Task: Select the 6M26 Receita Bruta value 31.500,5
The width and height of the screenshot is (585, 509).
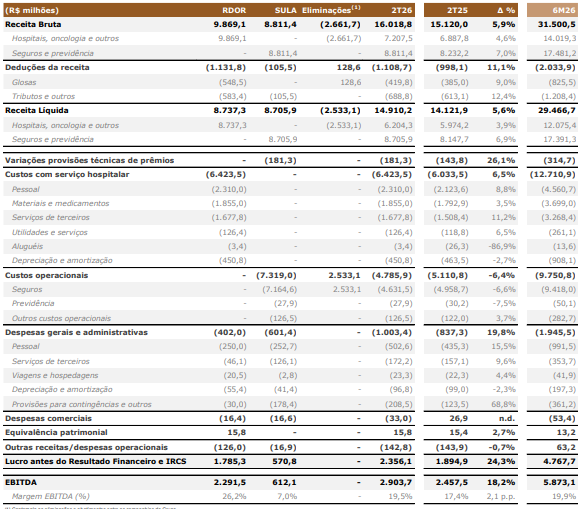Action: tap(557, 25)
